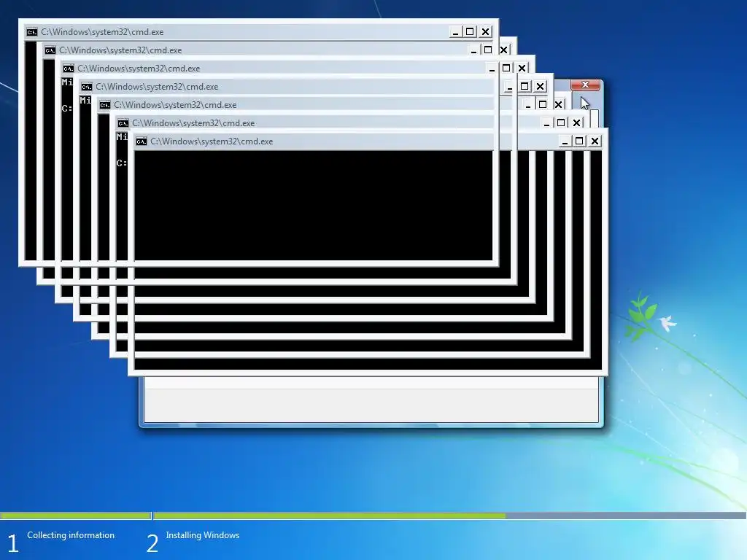Maximize the fourth cmd window from the back
Viewport: 747px width, 560px height.
click(525, 86)
